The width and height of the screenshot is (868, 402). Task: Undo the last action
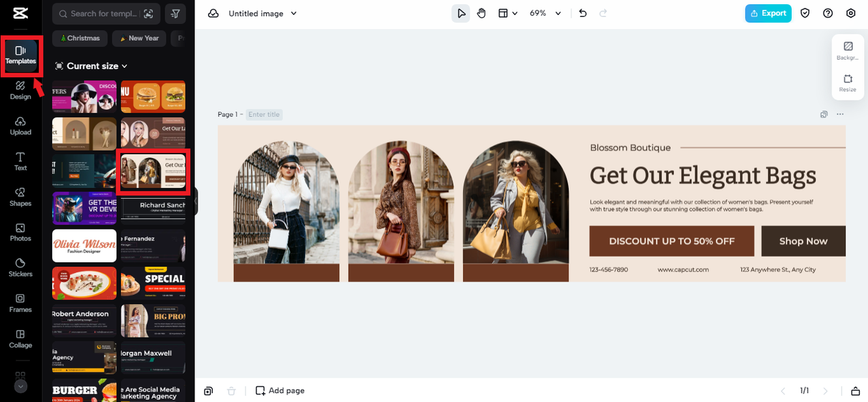pyautogui.click(x=583, y=13)
